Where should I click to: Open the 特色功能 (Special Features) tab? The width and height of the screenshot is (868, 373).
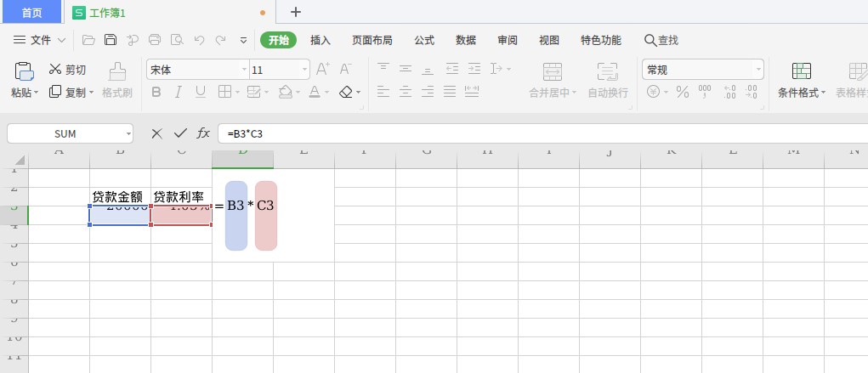click(x=601, y=41)
